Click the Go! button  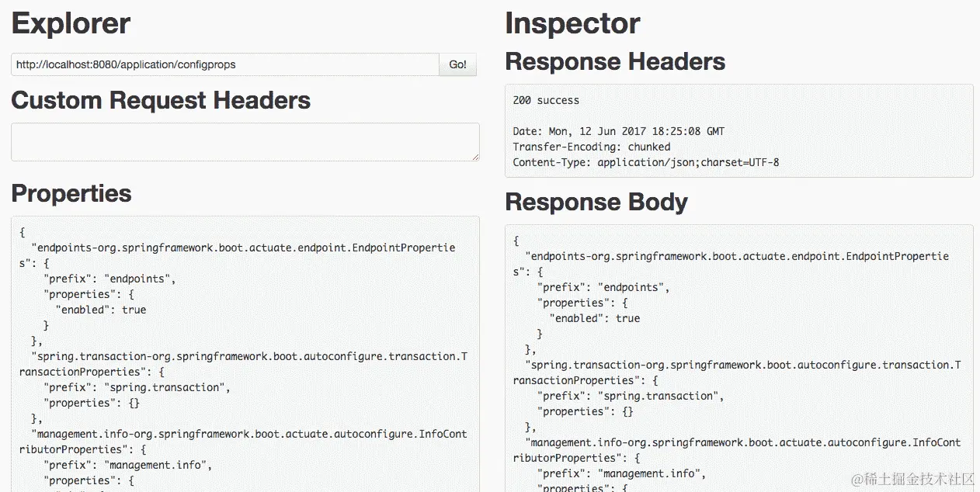coord(457,64)
